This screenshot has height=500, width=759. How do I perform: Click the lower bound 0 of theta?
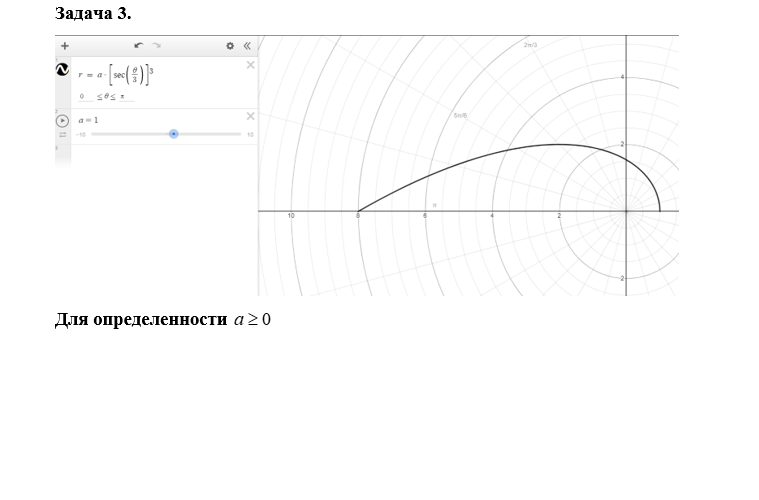click(x=82, y=97)
